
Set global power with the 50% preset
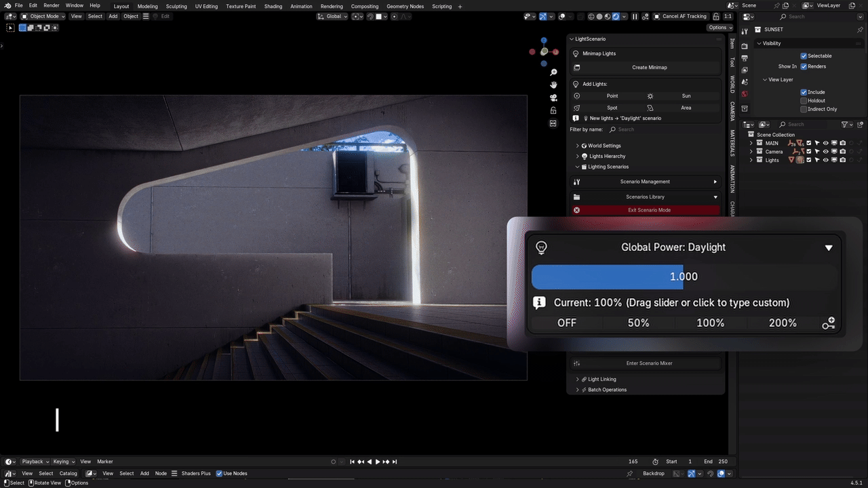(638, 323)
